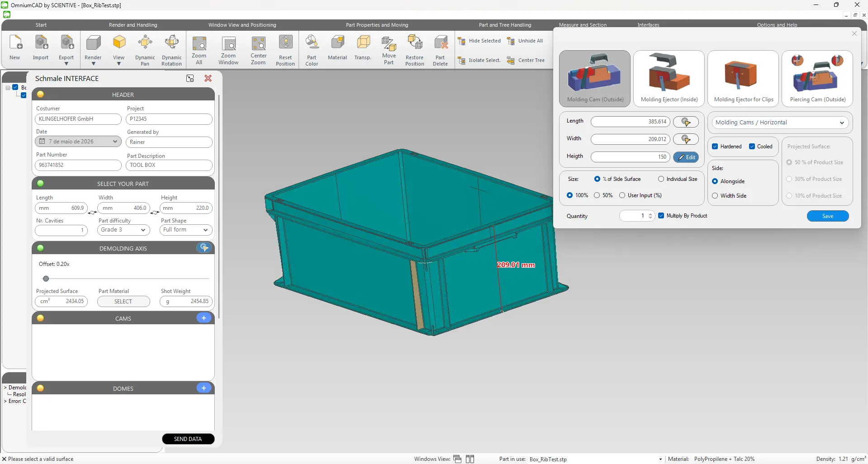Open the Measure and Section ribbon tab
The image size is (868, 464).
tap(583, 25)
